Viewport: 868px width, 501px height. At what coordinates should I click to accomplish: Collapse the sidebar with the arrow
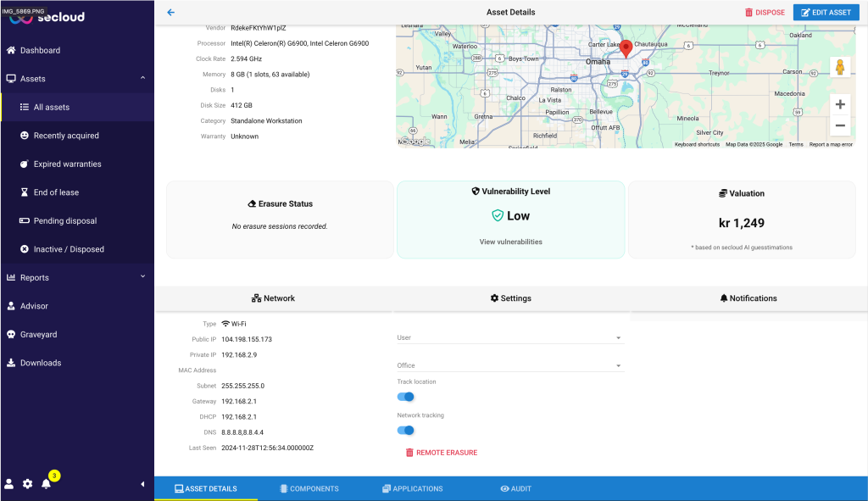pyautogui.click(x=142, y=484)
